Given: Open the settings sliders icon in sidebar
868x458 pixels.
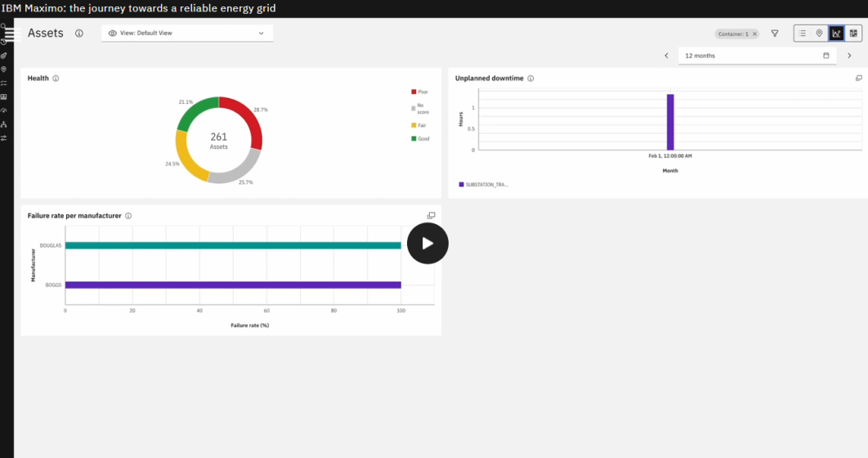Looking at the screenshot, I should click(3, 138).
